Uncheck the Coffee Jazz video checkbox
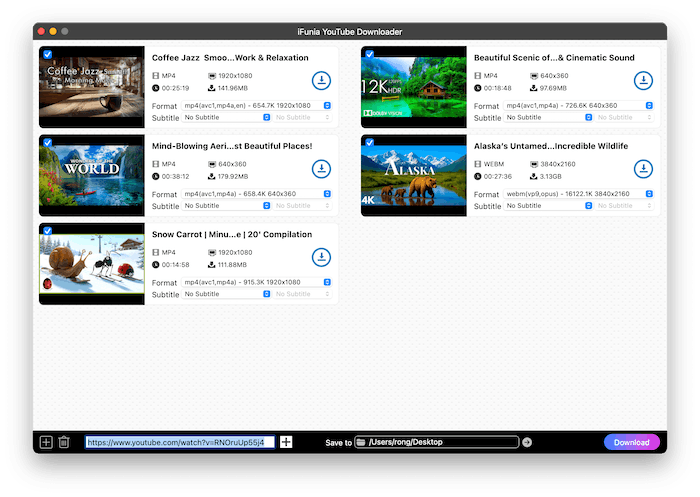This screenshot has height=497, width=700. point(47,54)
